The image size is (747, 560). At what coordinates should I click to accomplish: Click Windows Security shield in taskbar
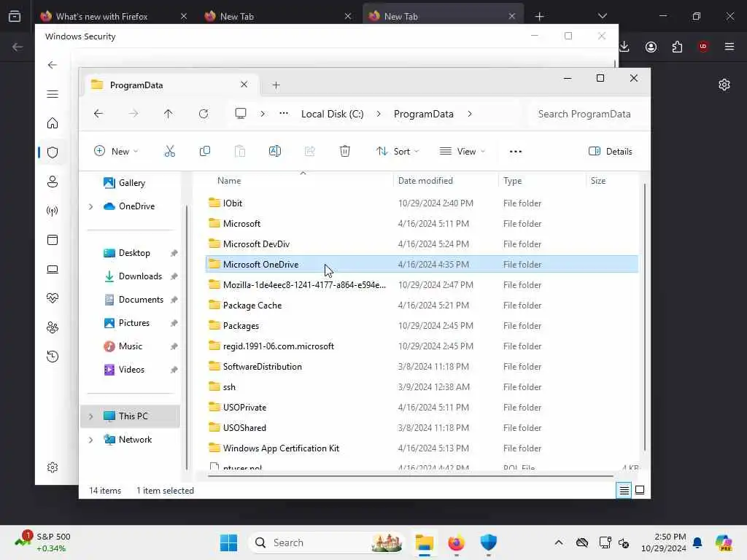click(488, 542)
